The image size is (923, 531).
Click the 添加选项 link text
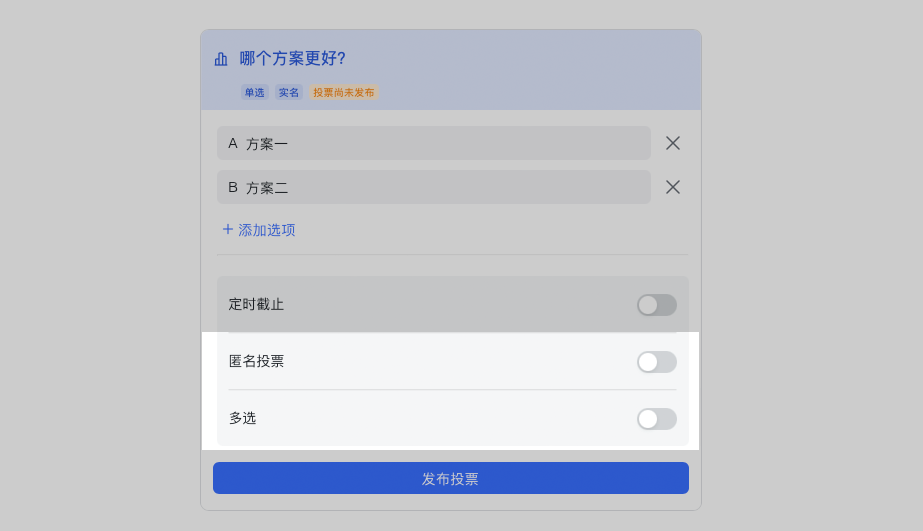coord(267,230)
